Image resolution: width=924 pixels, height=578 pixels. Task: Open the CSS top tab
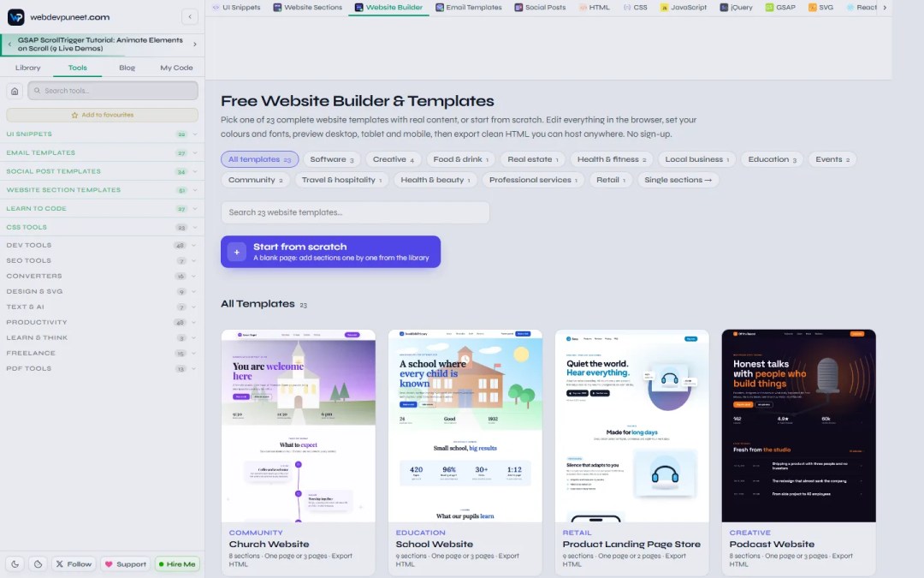point(635,7)
